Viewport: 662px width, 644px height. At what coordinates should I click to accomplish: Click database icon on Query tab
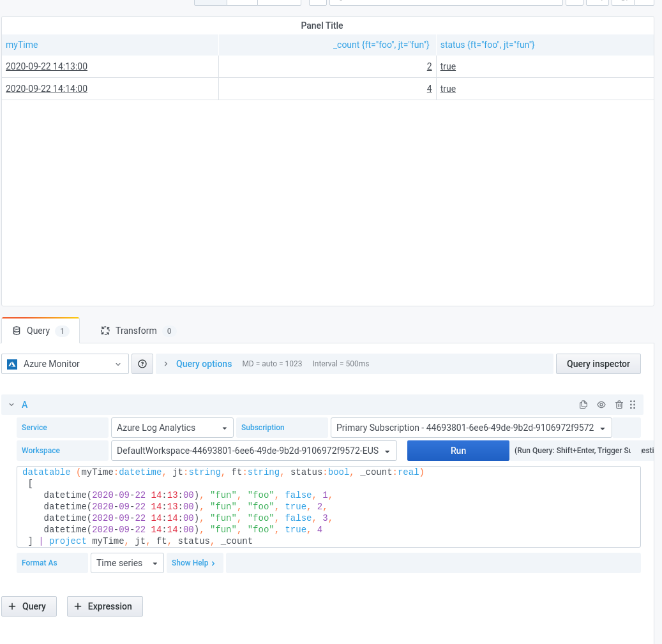[17, 331]
